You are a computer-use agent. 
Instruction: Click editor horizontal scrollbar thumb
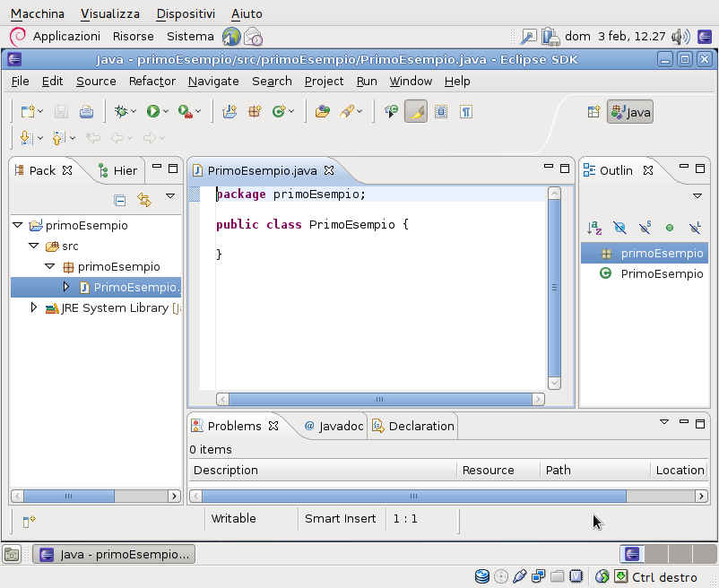pyautogui.click(x=380, y=399)
